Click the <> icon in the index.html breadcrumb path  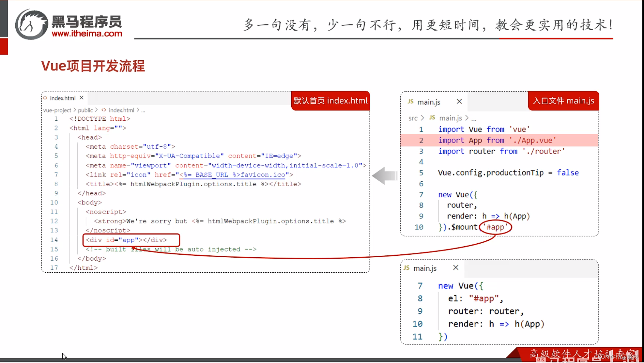[103, 110]
